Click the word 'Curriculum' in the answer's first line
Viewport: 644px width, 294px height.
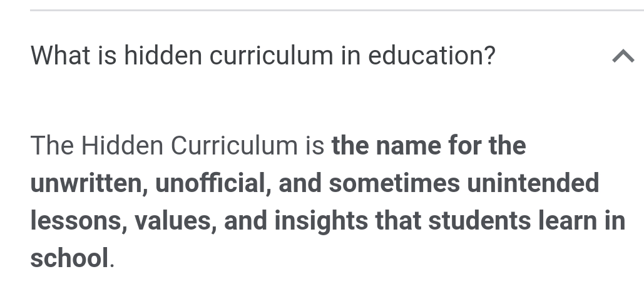[x=234, y=145]
